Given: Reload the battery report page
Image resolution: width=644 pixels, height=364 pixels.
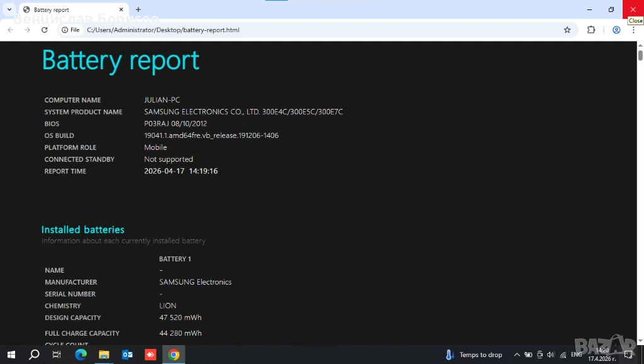Looking at the screenshot, I should 44,30.
